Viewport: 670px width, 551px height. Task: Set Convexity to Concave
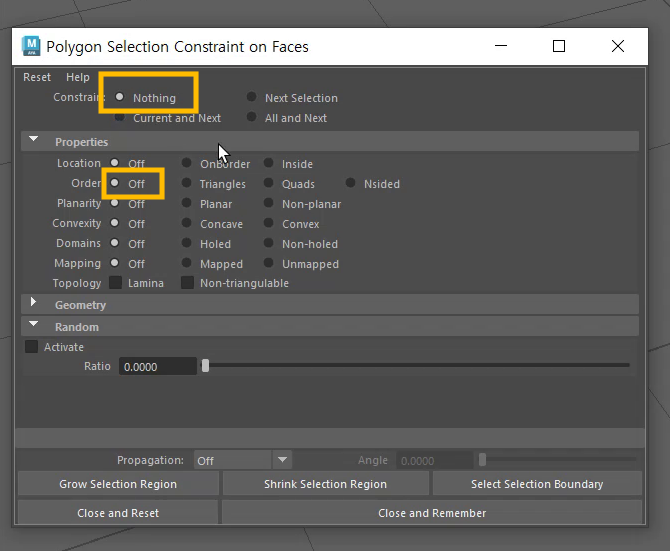(186, 223)
